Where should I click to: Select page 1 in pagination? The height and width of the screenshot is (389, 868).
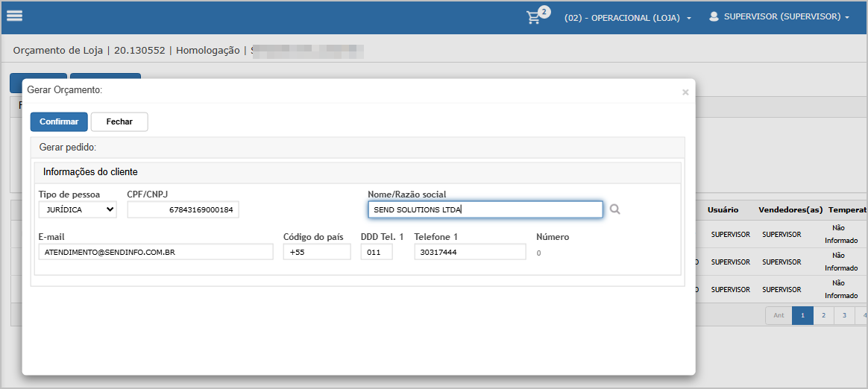click(x=802, y=315)
